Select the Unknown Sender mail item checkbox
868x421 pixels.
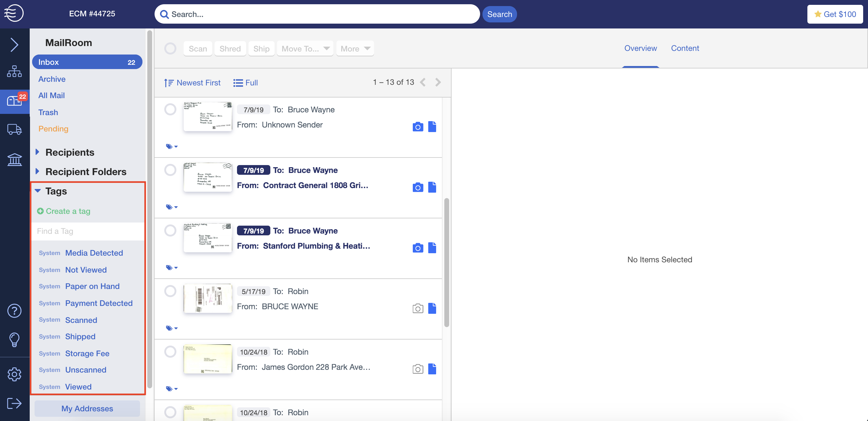point(170,109)
